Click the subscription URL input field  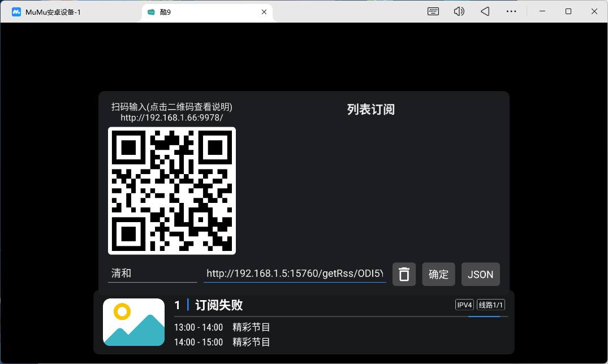click(x=295, y=274)
